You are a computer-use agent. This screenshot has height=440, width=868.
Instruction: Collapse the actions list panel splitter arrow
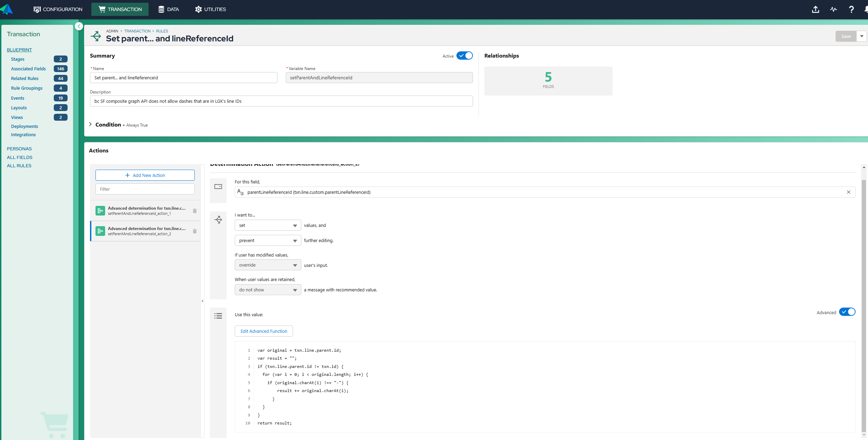(x=202, y=301)
